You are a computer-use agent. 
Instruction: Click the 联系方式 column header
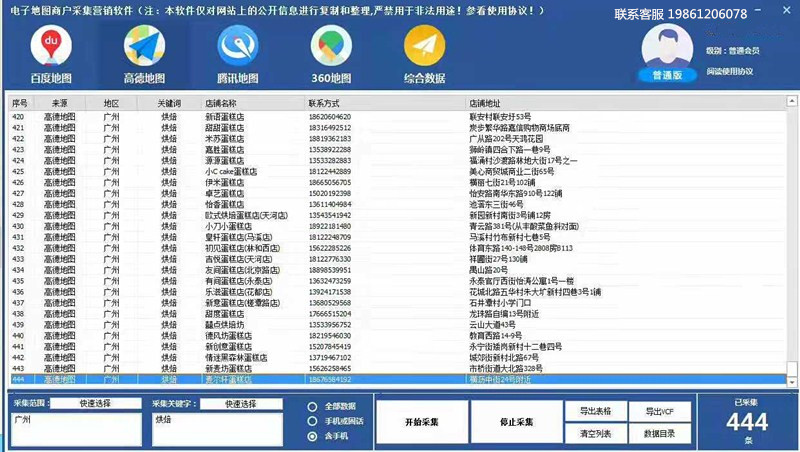click(325, 103)
